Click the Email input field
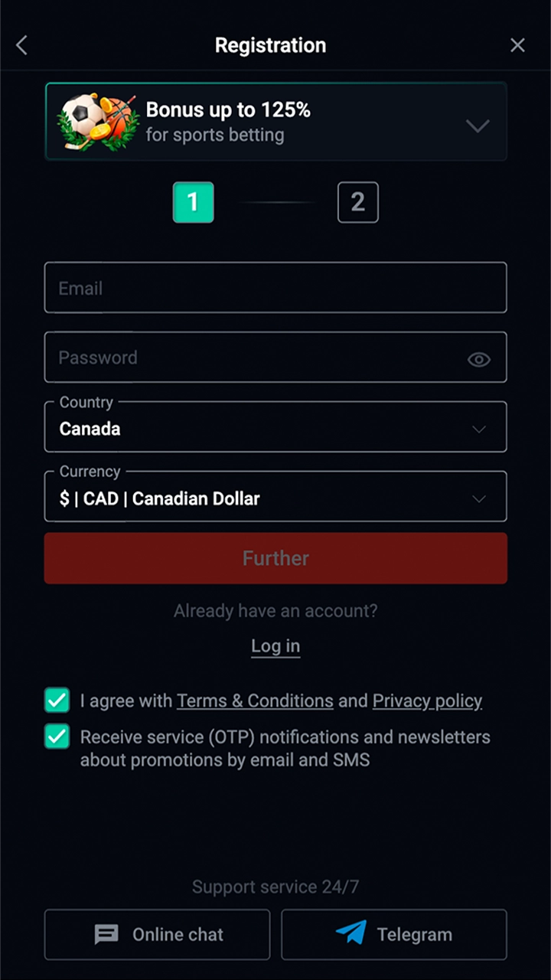 [x=275, y=288]
